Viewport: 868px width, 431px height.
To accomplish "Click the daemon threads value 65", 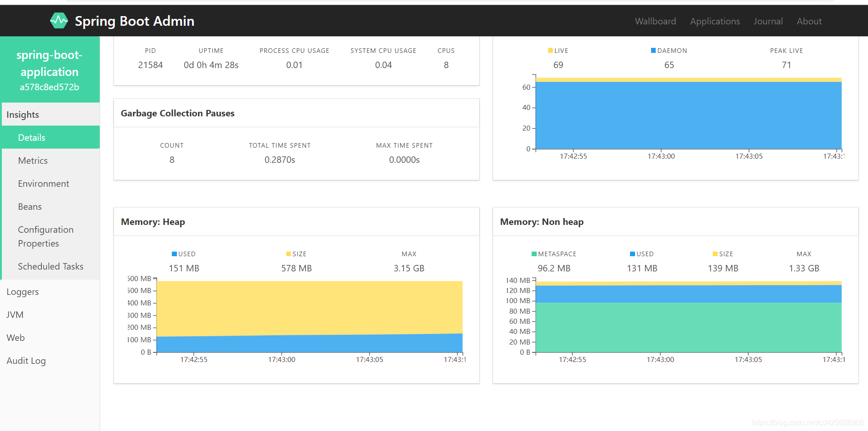I will [x=669, y=65].
